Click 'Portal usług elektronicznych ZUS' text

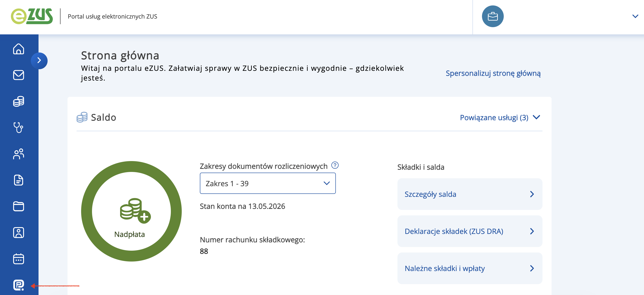[112, 17]
